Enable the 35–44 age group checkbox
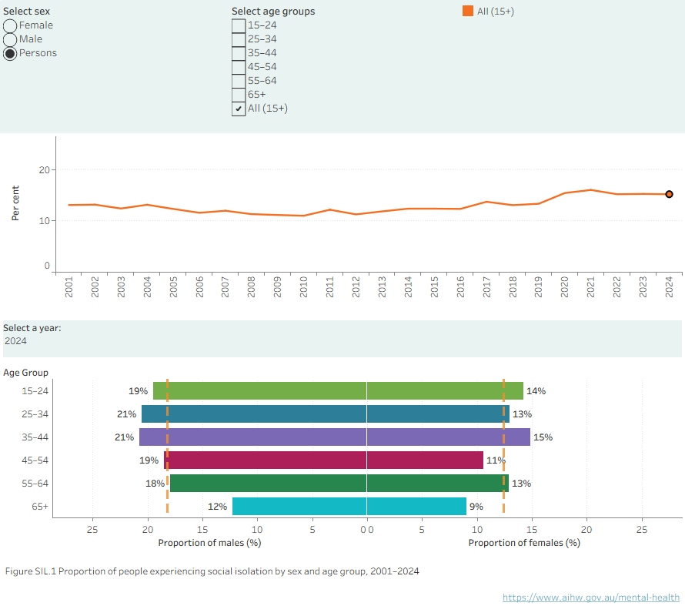This screenshot has height=616, width=685. (239, 53)
